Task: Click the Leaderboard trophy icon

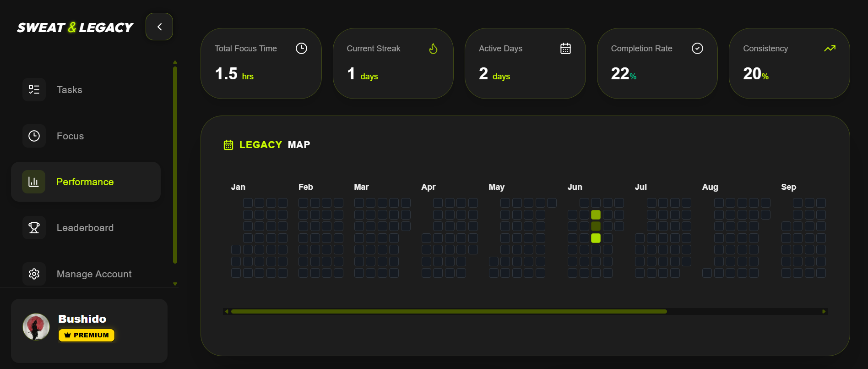Action: pos(34,227)
